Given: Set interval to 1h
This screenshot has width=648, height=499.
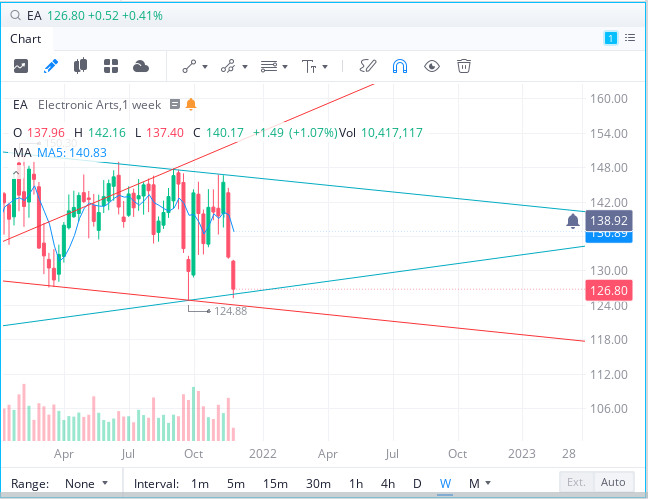Looking at the screenshot, I should pos(356,483).
